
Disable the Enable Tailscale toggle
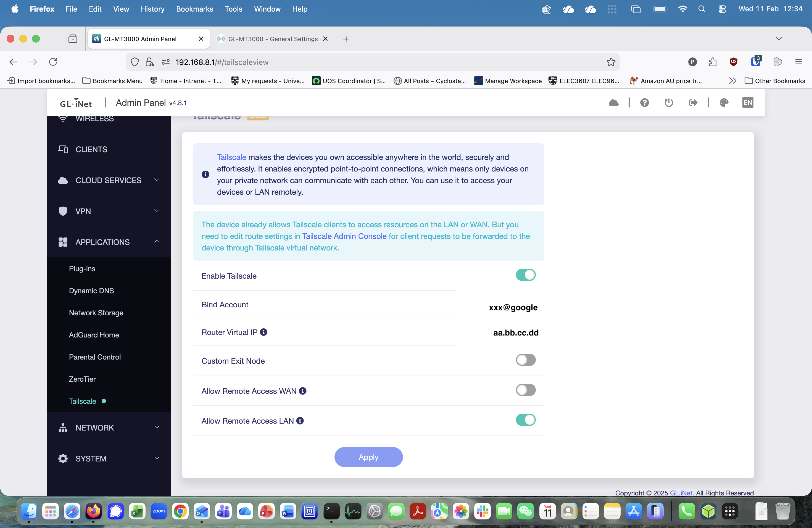pos(525,275)
